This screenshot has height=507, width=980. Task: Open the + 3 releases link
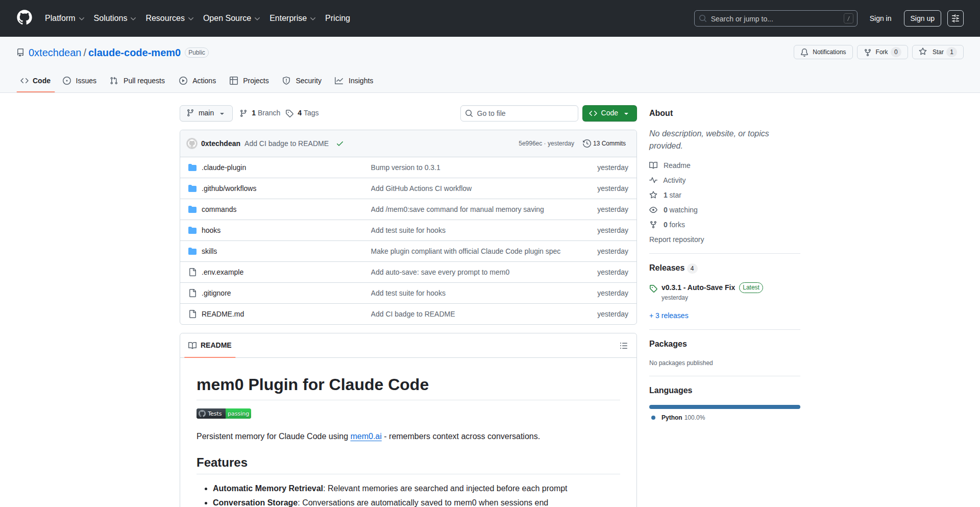click(669, 316)
